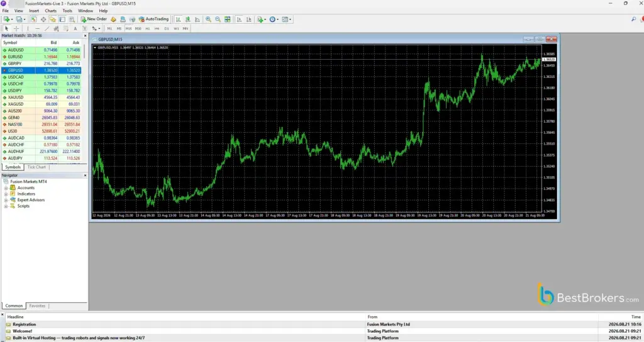This screenshot has height=342, width=644.
Task: Open the Insert menu
Action: coord(34,11)
